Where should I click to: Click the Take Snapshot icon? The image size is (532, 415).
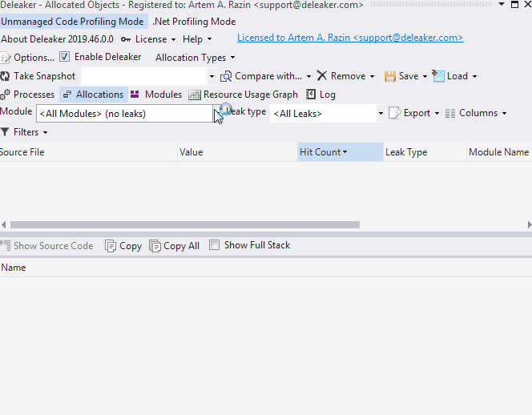[5, 76]
